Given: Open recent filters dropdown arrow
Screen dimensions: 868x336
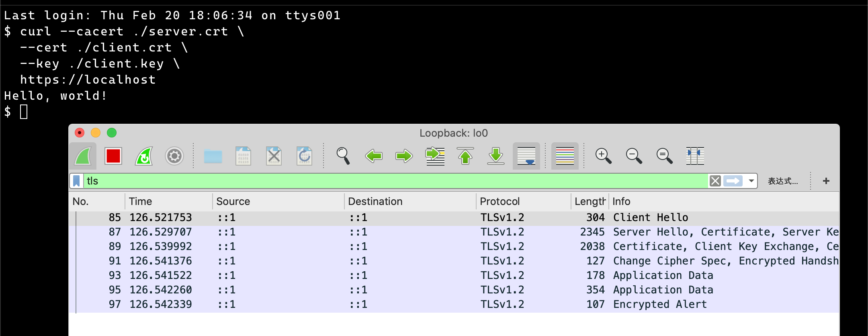Looking at the screenshot, I should [751, 181].
